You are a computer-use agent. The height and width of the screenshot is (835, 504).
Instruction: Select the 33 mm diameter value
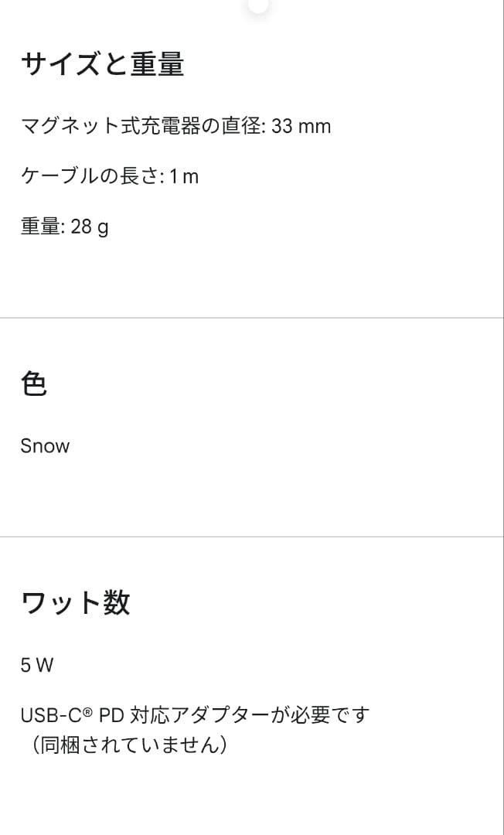click(x=301, y=126)
